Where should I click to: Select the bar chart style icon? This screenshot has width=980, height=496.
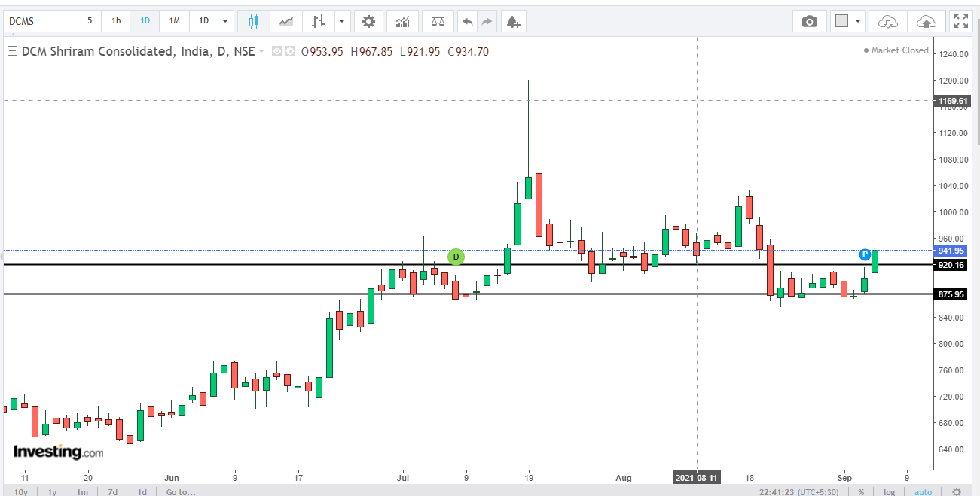[x=319, y=21]
